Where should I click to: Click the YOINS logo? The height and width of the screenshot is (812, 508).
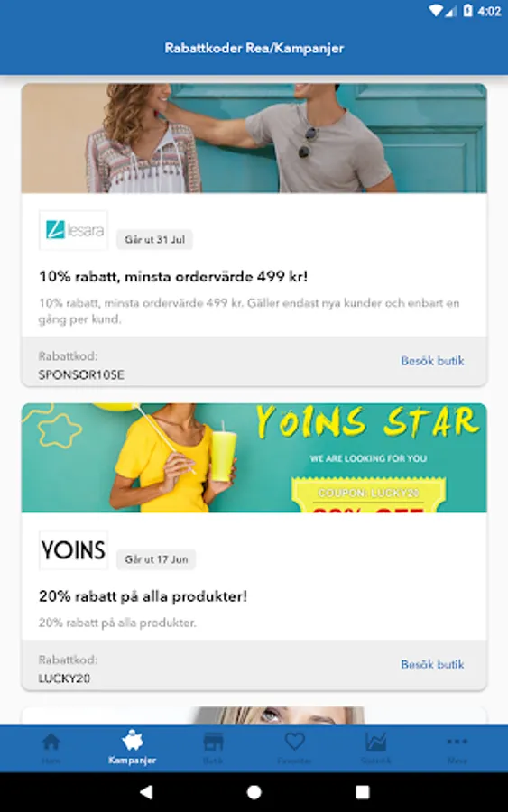click(73, 550)
